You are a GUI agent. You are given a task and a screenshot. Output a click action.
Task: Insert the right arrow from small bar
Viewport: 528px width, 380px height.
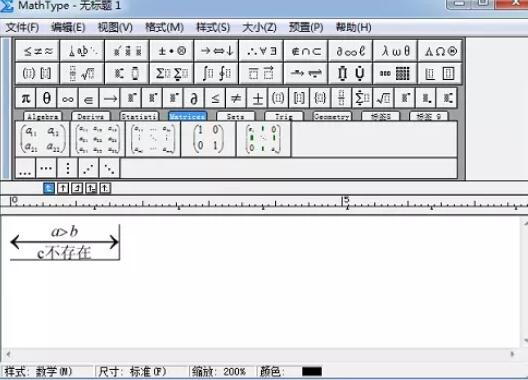pos(110,98)
